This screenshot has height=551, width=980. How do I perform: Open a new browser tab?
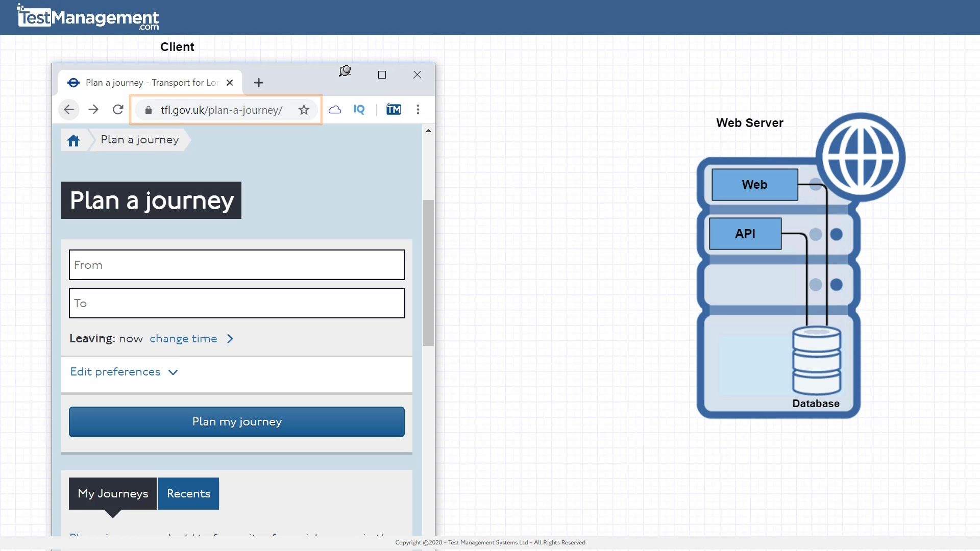259,83
